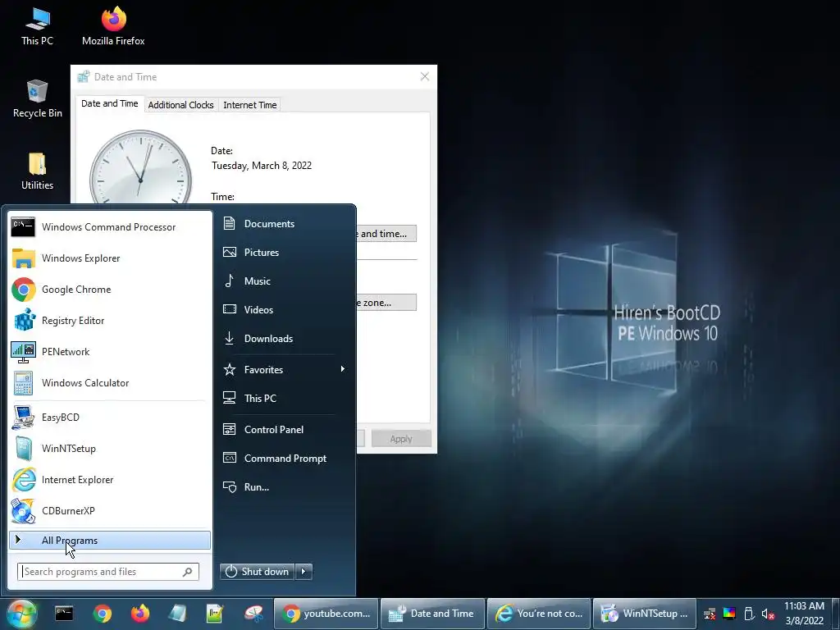Screen dimensions: 840x630
Task: Open Windows Command Processor from Start menu
Action: [x=109, y=227]
